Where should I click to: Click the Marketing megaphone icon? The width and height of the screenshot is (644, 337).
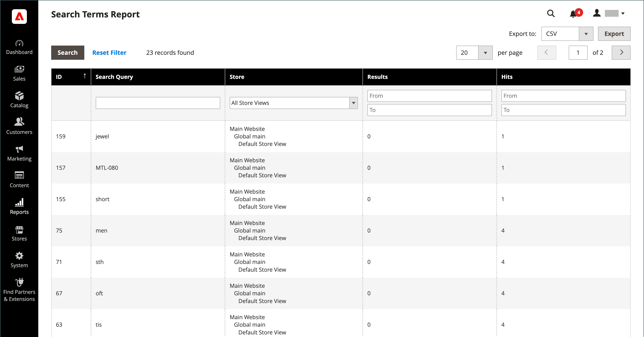19,149
